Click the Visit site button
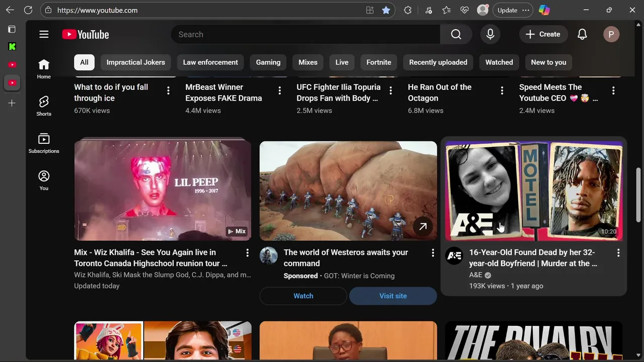 coord(393,296)
